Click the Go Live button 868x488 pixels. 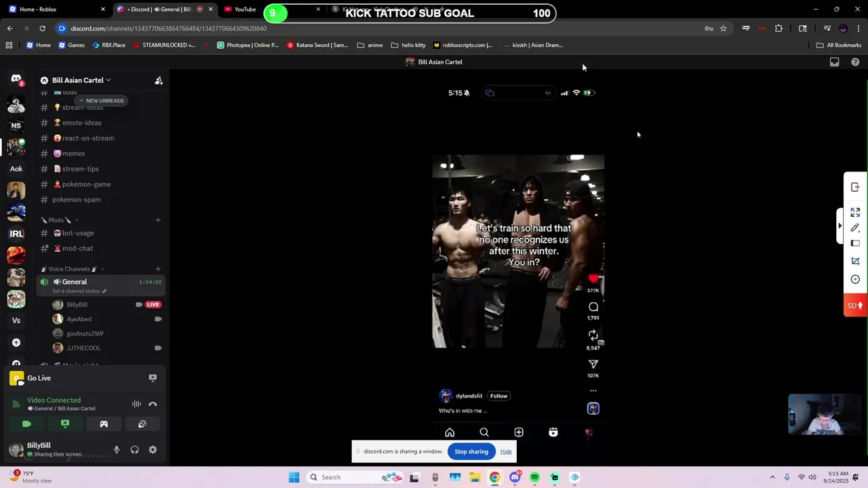click(x=39, y=378)
